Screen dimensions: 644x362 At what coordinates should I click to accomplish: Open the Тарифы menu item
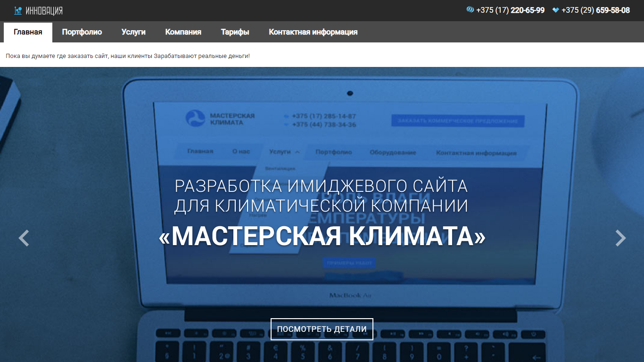(235, 32)
